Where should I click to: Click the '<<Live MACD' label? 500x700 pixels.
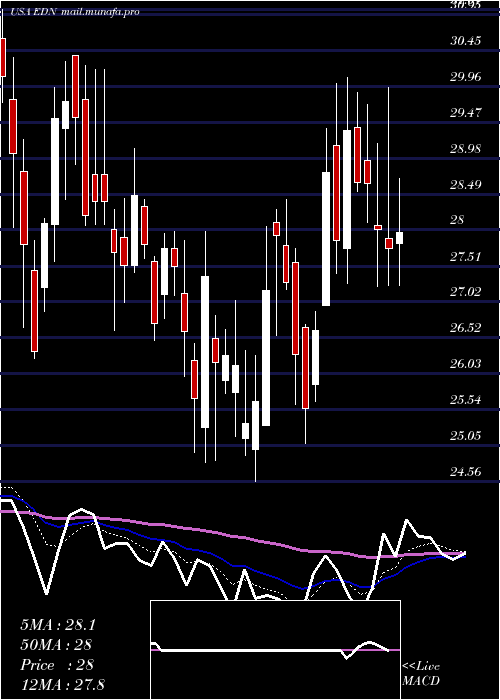421,674
